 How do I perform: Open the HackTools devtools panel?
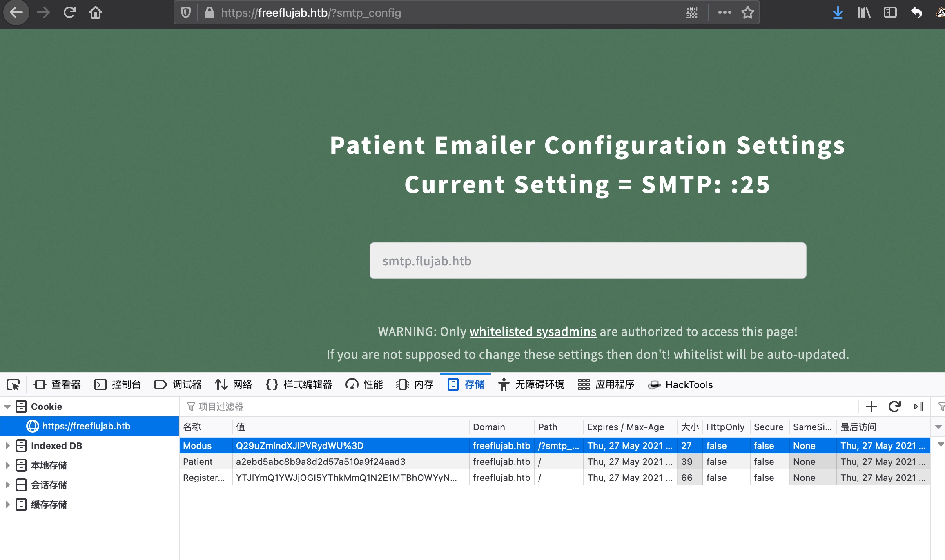680,384
